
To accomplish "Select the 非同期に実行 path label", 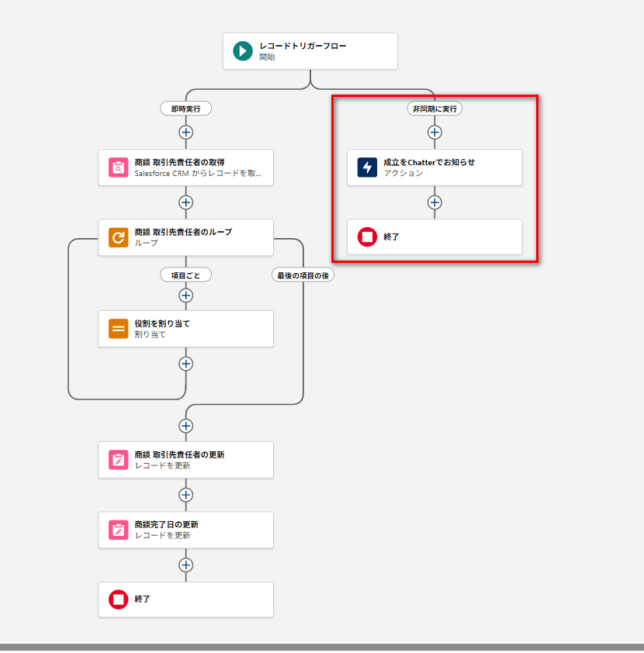I will click(x=435, y=109).
